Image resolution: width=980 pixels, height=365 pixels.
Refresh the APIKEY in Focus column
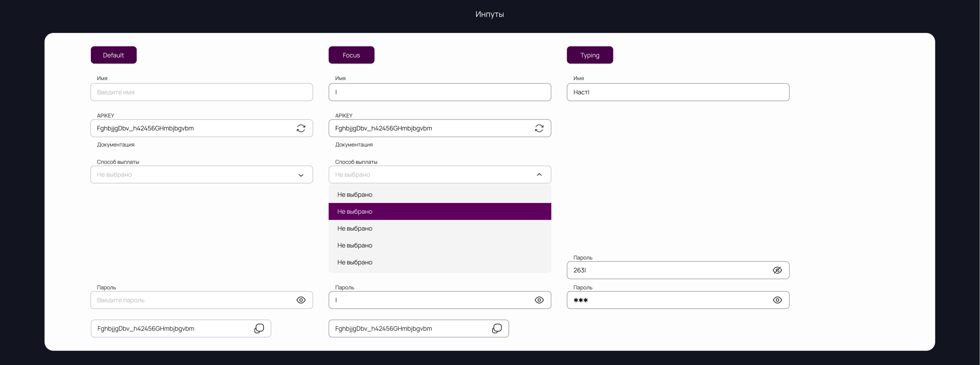pos(539,128)
